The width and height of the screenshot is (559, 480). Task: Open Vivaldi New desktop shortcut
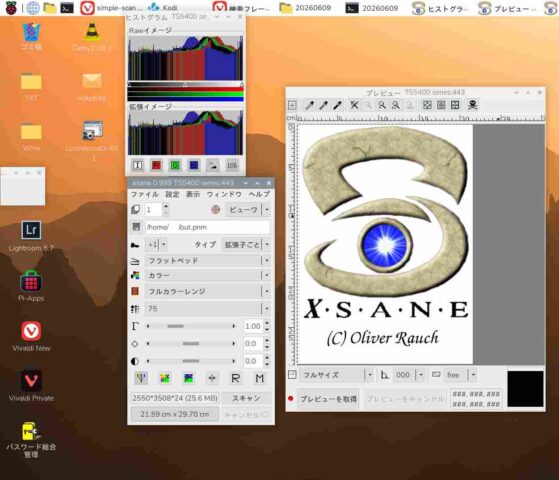tap(31, 336)
